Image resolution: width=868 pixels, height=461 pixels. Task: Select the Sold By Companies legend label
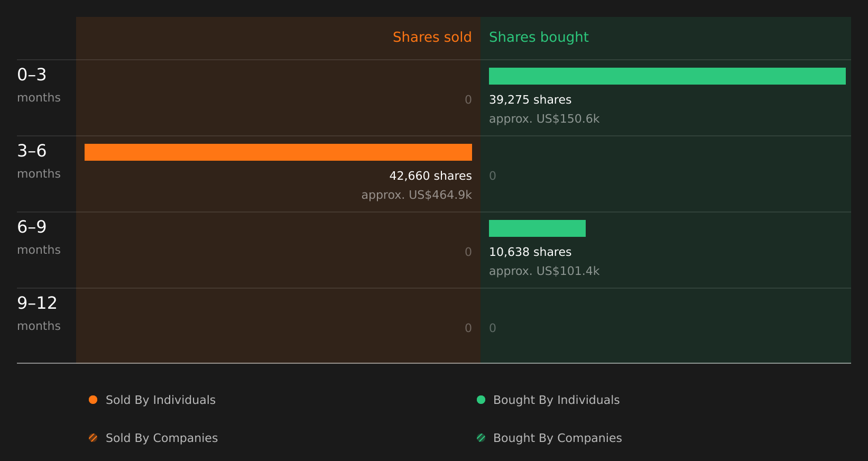(162, 438)
